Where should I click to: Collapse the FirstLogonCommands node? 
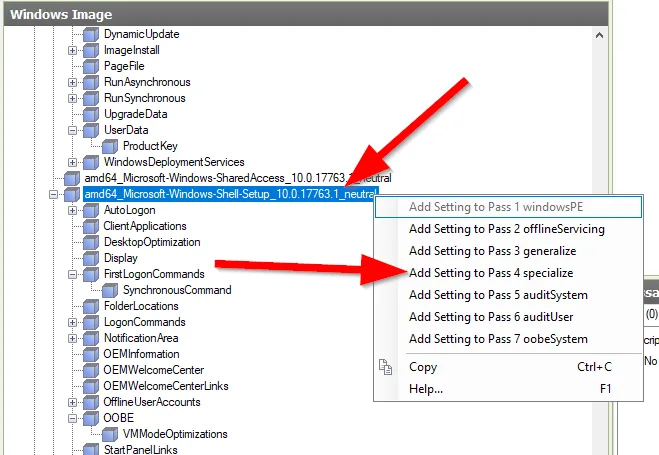(72, 274)
